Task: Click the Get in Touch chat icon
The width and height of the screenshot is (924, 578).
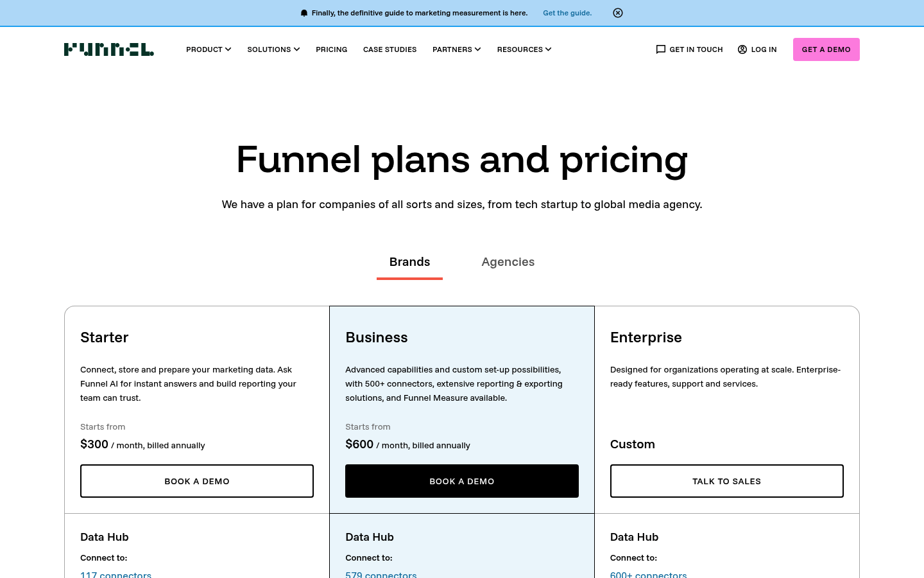Action: (661, 49)
